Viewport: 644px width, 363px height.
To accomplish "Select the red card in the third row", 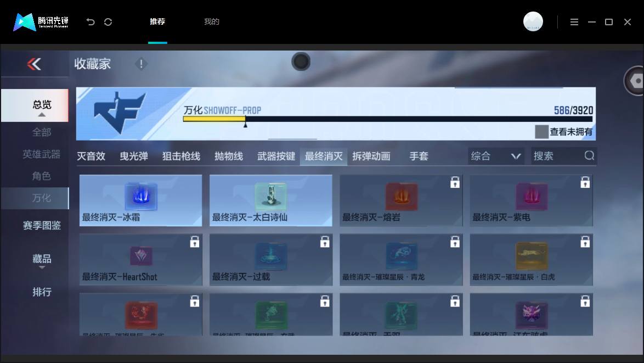I will click(x=141, y=314).
